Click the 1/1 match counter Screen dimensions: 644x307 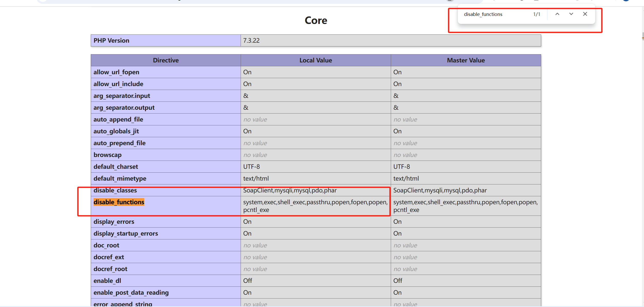pos(537,14)
